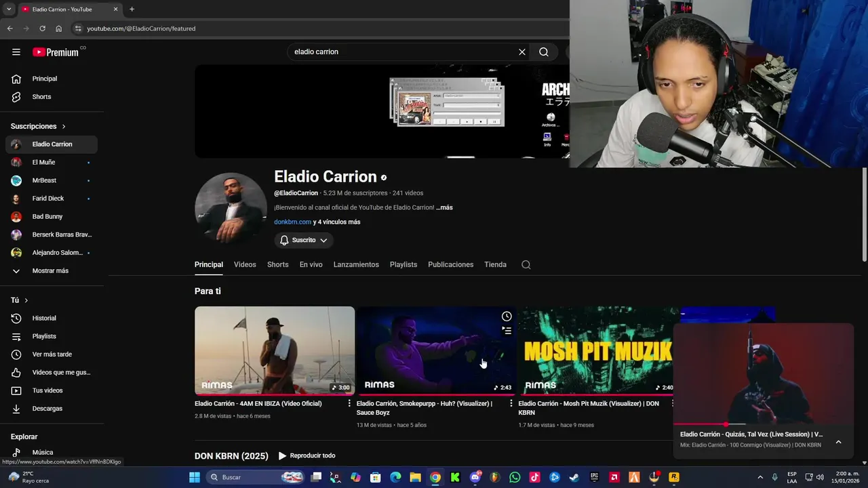Open the DON KBRN (2025) section title
868x488 pixels.
pyautogui.click(x=231, y=455)
